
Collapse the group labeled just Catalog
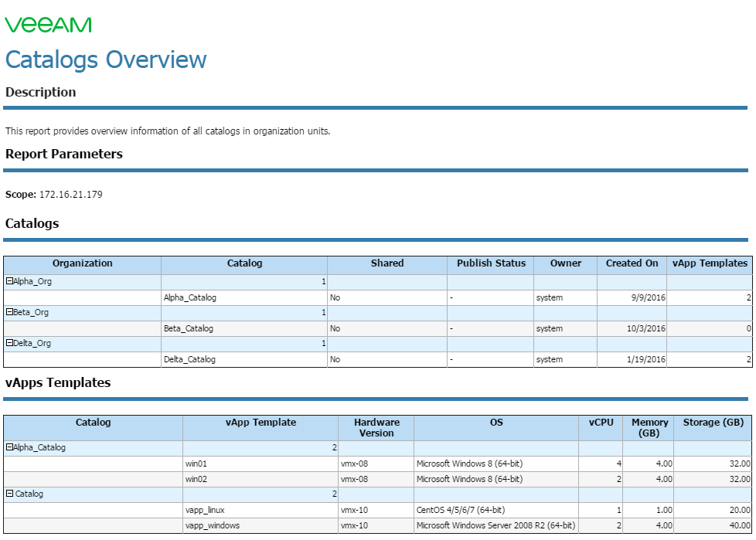(9, 494)
